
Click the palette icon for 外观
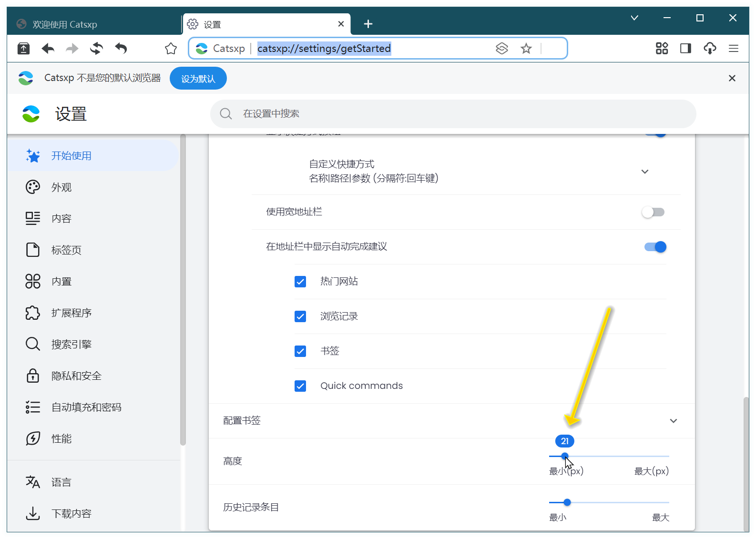tap(33, 187)
